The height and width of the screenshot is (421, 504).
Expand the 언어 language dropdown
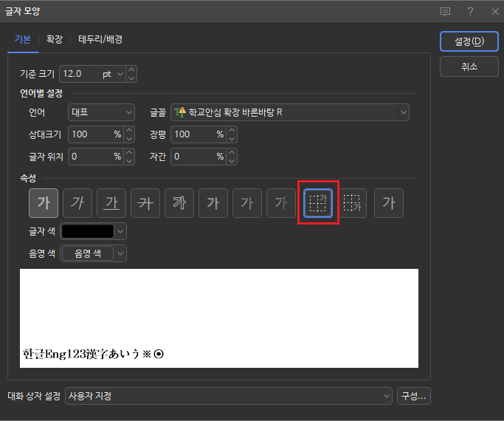tap(102, 112)
